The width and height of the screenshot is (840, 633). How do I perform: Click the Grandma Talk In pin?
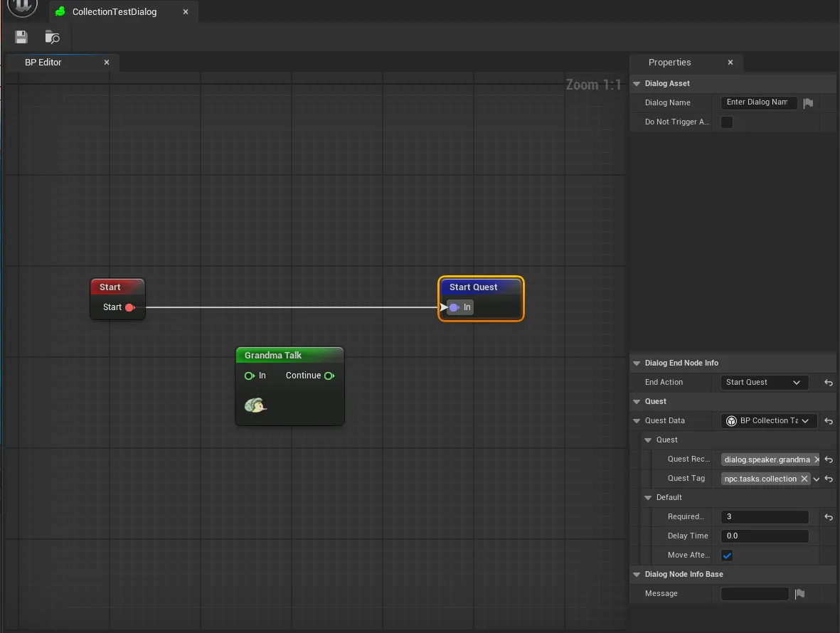click(x=249, y=376)
